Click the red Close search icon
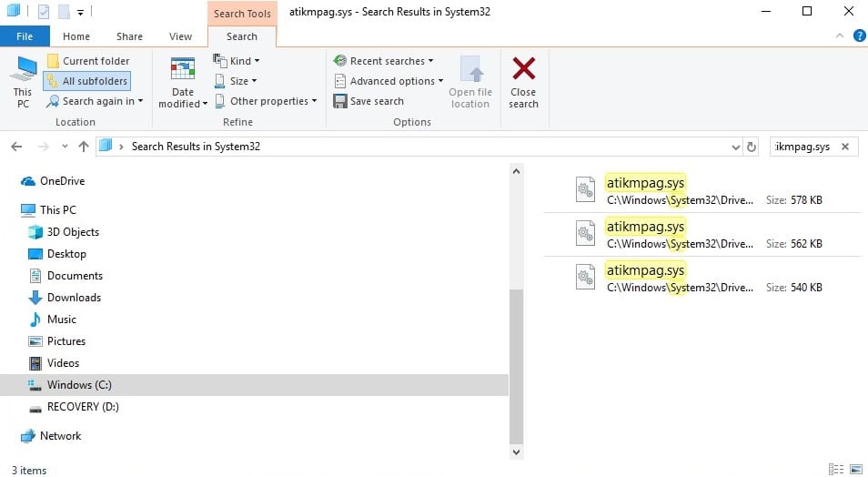This screenshot has width=868, height=477. [523, 70]
